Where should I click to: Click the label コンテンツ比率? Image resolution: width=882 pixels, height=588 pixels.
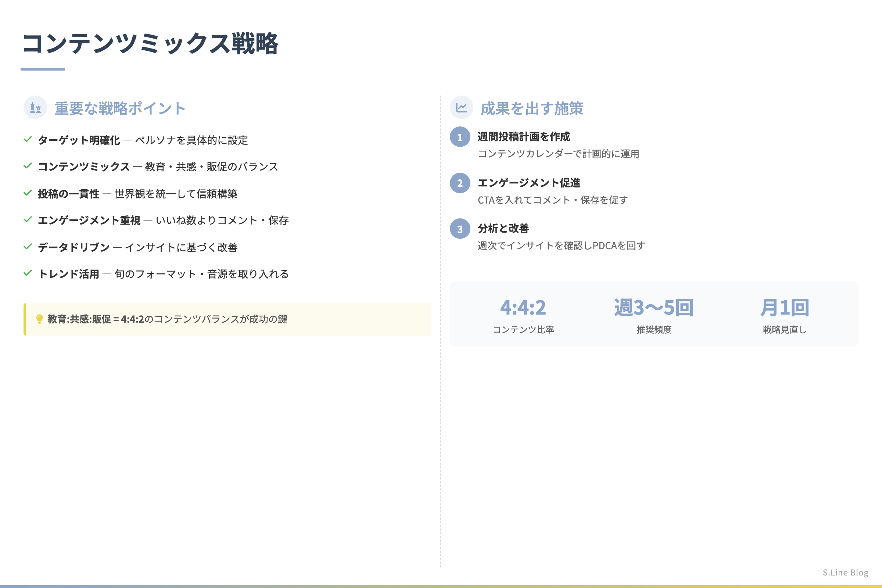pos(523,330)
